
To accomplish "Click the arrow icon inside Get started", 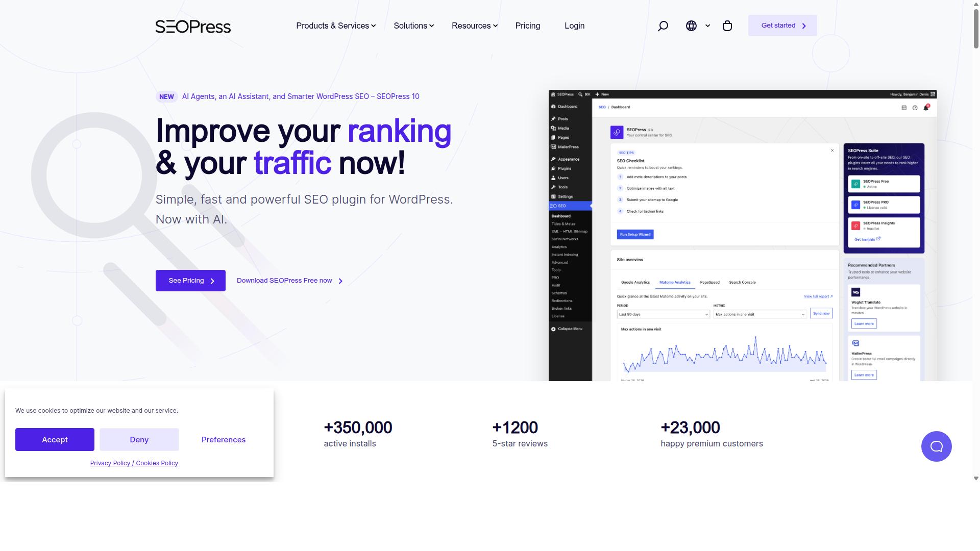I will 804,26.
